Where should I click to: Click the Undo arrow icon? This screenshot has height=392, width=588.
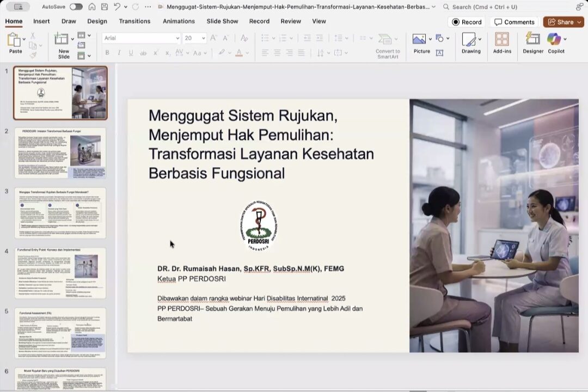117,7
